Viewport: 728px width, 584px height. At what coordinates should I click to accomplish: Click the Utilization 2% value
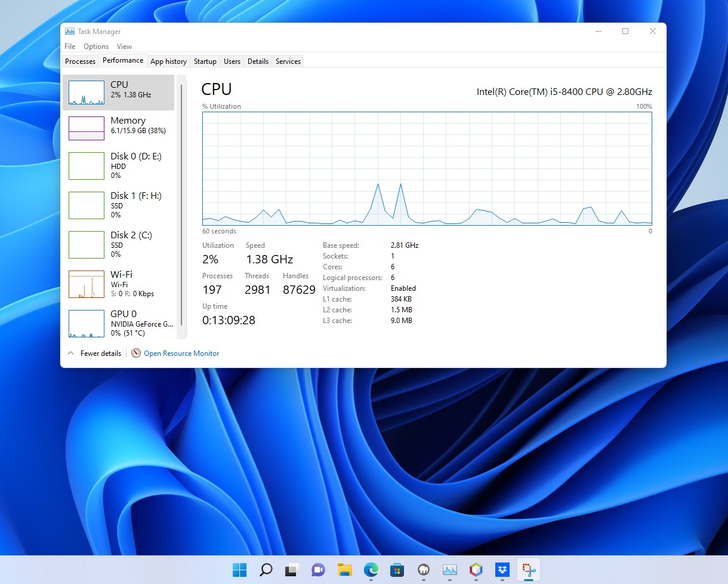coord(211,259)
